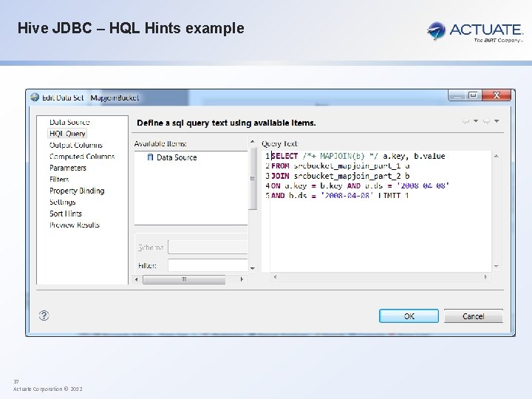532x399 pixels.
Task: Click the right arrow of Available Items horizontal scrollbar
Action: pos(242,279)
